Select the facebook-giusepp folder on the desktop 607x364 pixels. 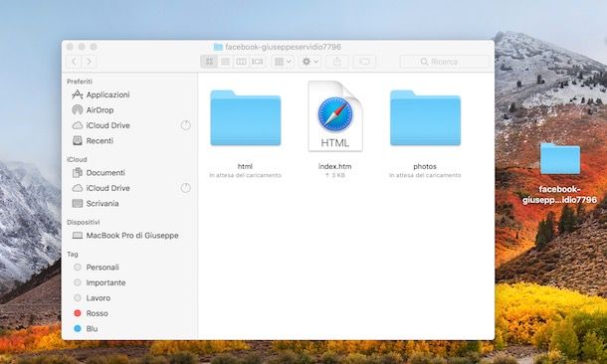click(560, 159)
